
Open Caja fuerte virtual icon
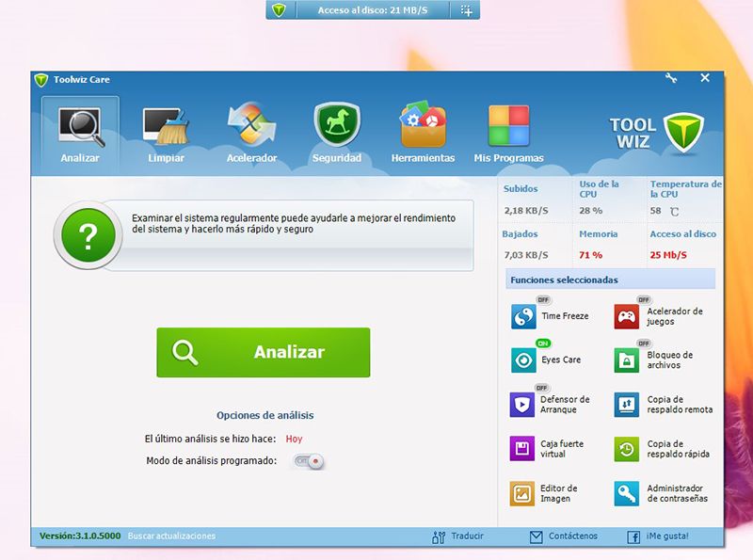(522, 449)
